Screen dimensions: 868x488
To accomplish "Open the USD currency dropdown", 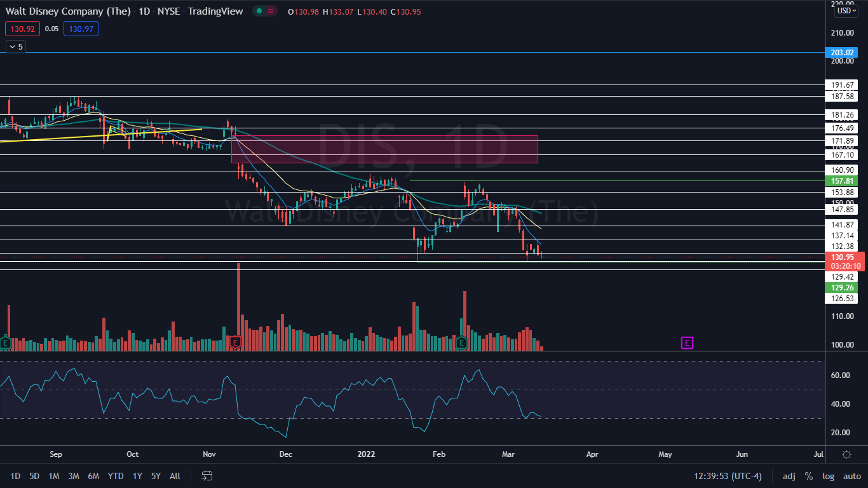I will tap(846, 11).
